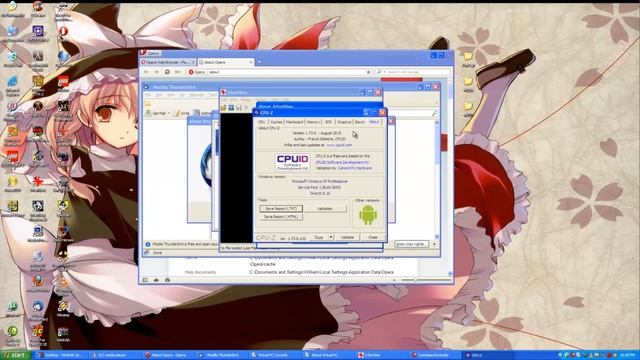Open the Memory tab in CPU-Z
This screenshot has height=360, width=640.
pos(313,122)
